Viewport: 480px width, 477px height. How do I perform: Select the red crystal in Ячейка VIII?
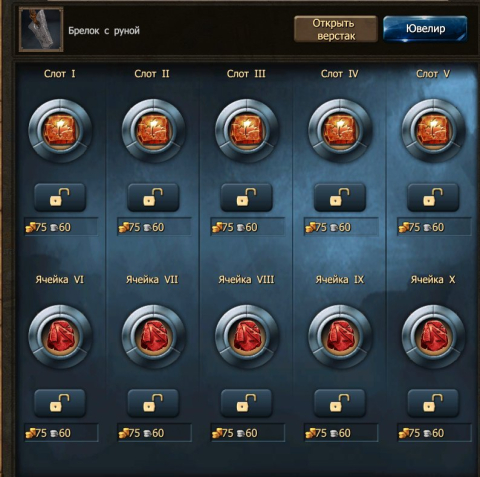pos(247,336)
